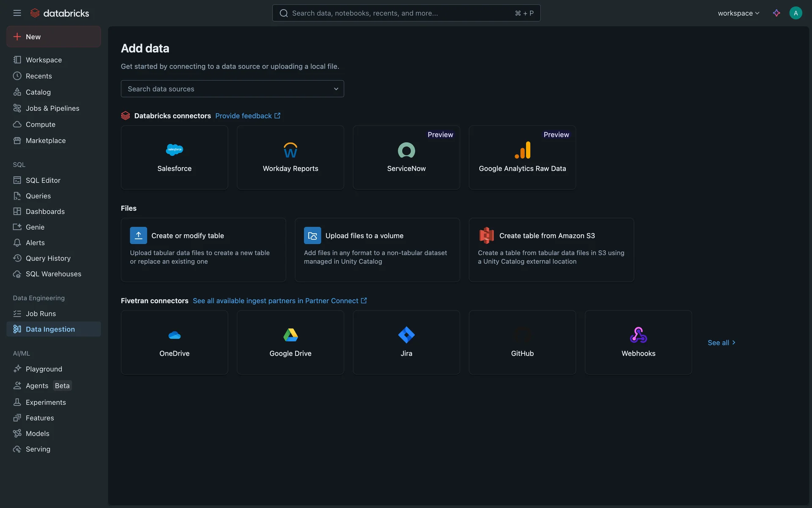Click the top search data and notebooks field
The width and height of the screenshot is (812, 508).
pyautogui.click(x=406, y=13)
